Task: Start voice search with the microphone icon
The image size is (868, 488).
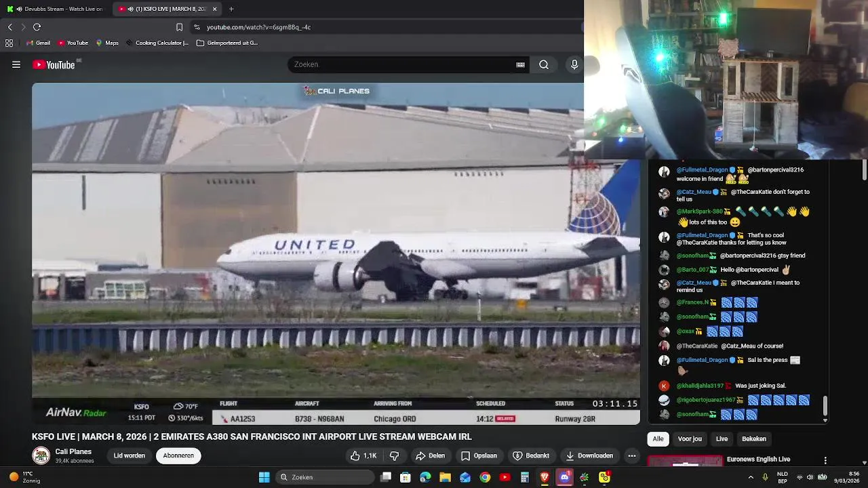Action: tap(574, 64)
